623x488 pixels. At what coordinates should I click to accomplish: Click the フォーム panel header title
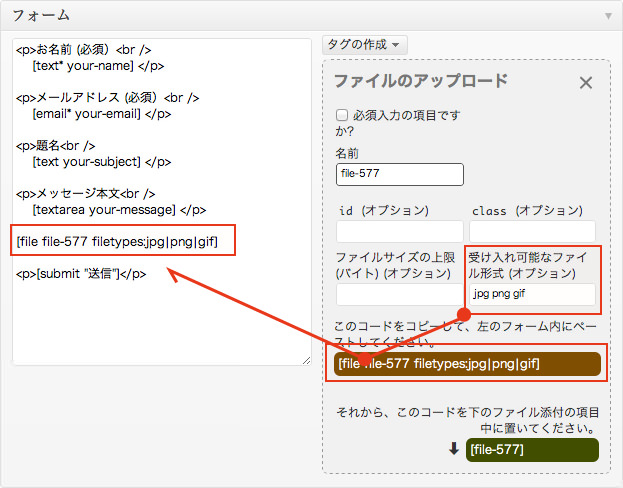41,16
